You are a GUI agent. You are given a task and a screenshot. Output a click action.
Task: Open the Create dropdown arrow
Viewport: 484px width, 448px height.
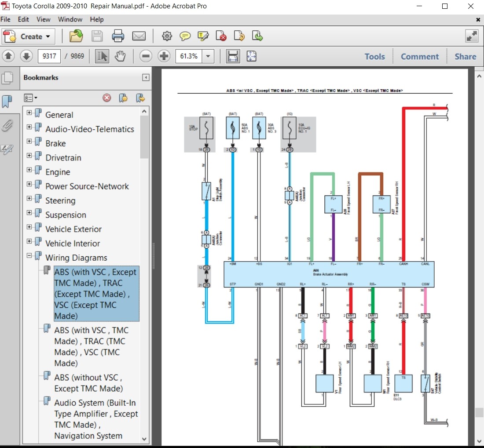coord(48,36)
